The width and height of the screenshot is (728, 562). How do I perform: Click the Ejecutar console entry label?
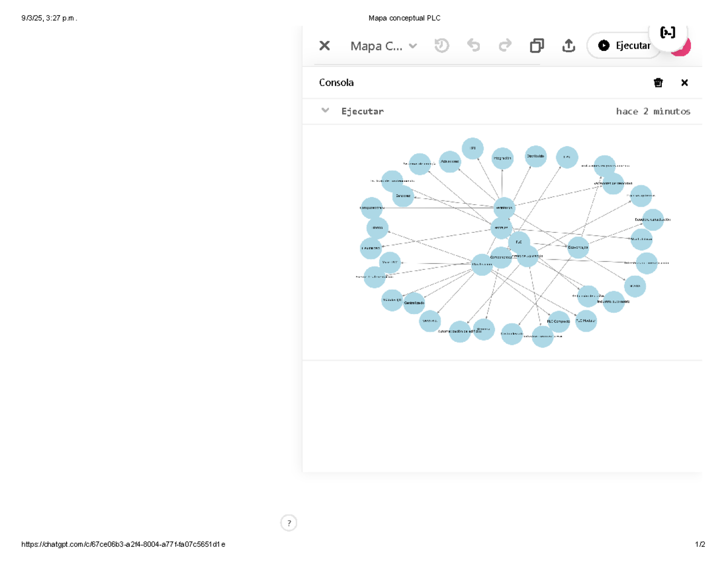[x=362, y=112]
